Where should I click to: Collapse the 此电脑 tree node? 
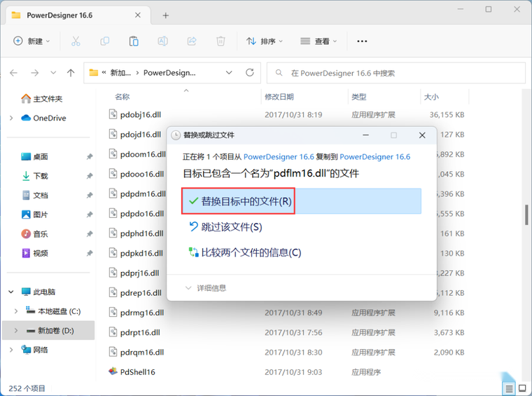11,292
